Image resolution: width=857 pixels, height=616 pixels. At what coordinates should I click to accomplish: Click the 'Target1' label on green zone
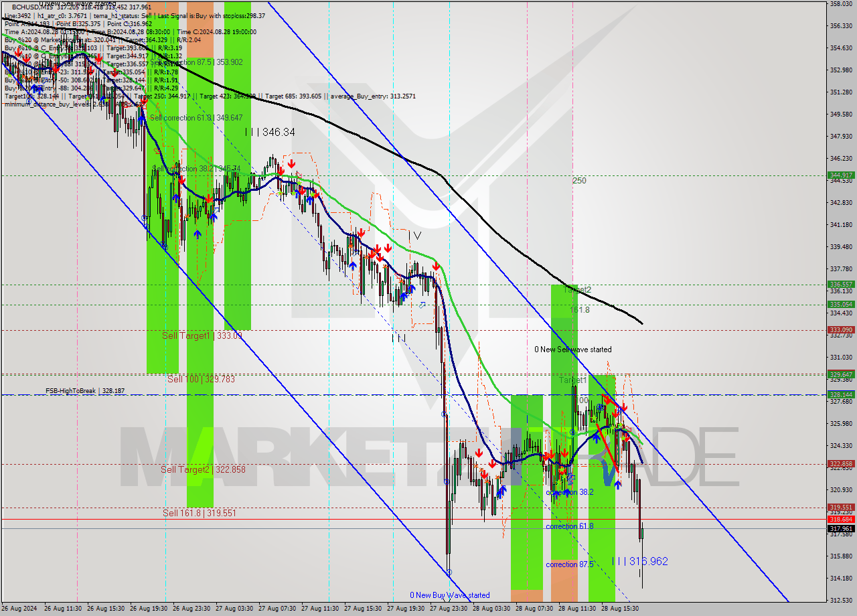573,380
